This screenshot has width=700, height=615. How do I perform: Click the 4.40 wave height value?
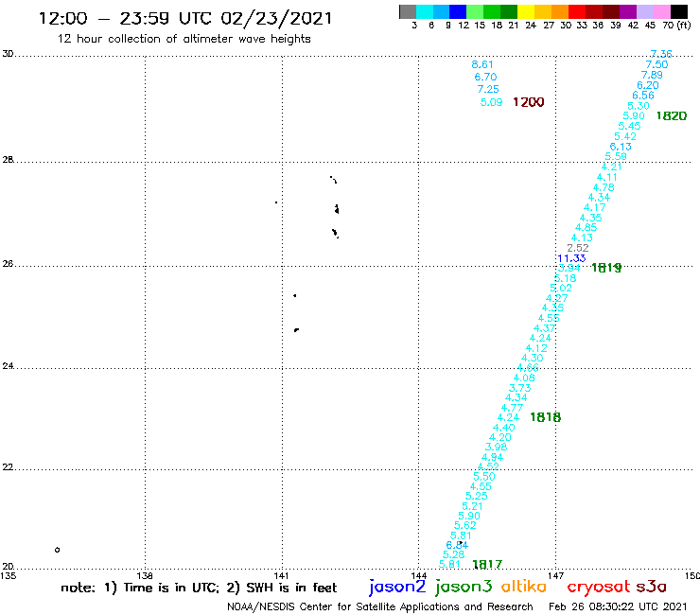click(x=504, y=428)
